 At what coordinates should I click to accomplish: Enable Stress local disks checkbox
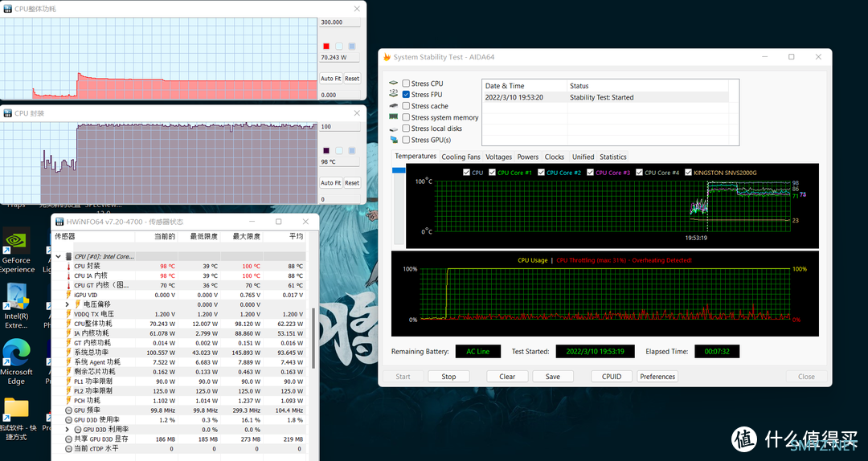click(406, 129)
